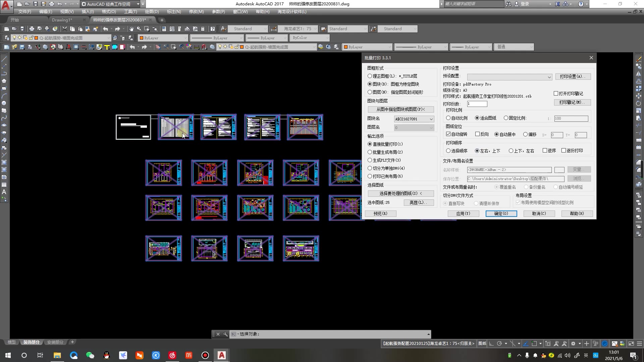
Task: Click the Cut scissors toolbar icon
Action: (x=65, y=29)
